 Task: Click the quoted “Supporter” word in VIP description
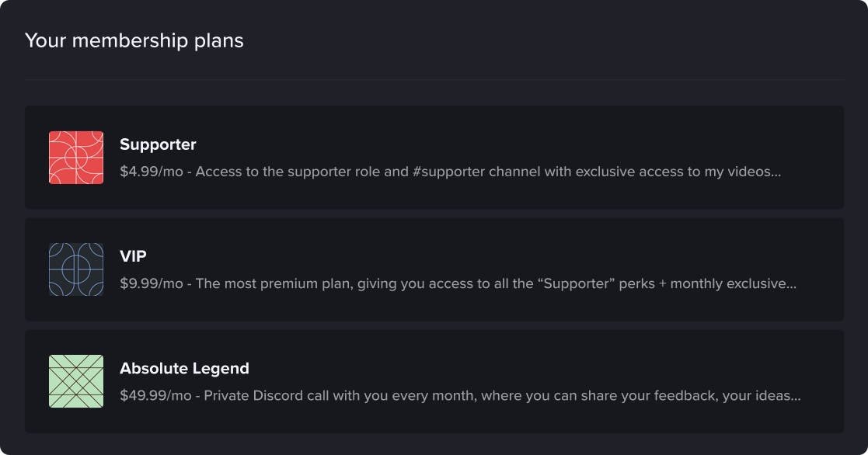[x=576, y=283]
